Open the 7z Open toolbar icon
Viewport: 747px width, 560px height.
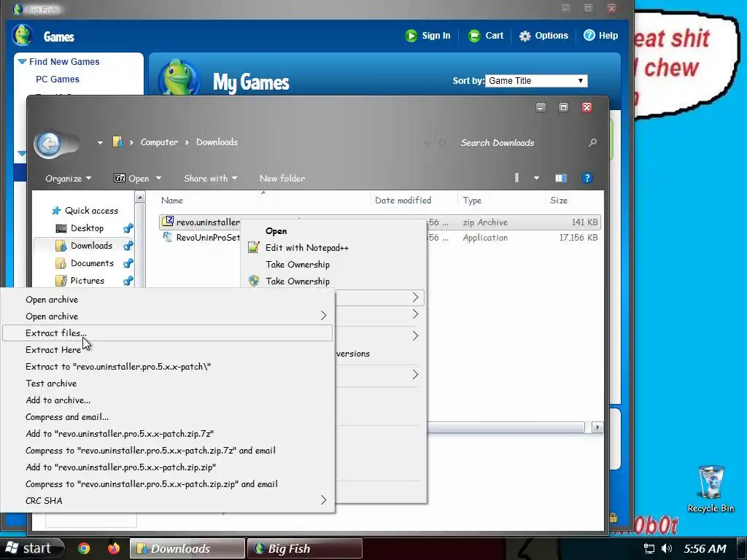(x=119, y=178)
